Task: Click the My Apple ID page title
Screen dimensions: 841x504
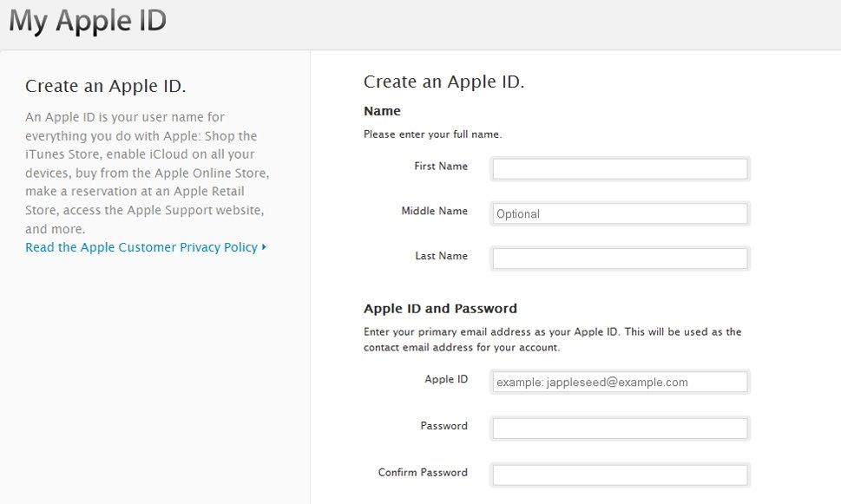Action: 88,21
